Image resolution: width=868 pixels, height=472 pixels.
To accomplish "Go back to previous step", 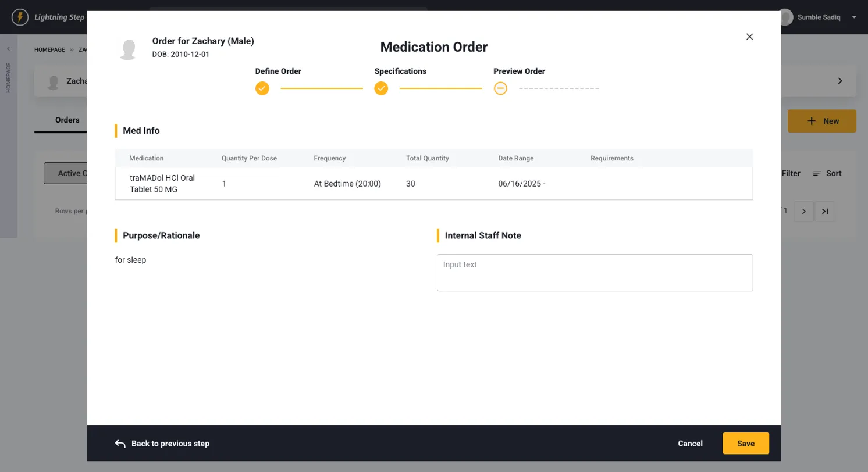I will 170,444.
